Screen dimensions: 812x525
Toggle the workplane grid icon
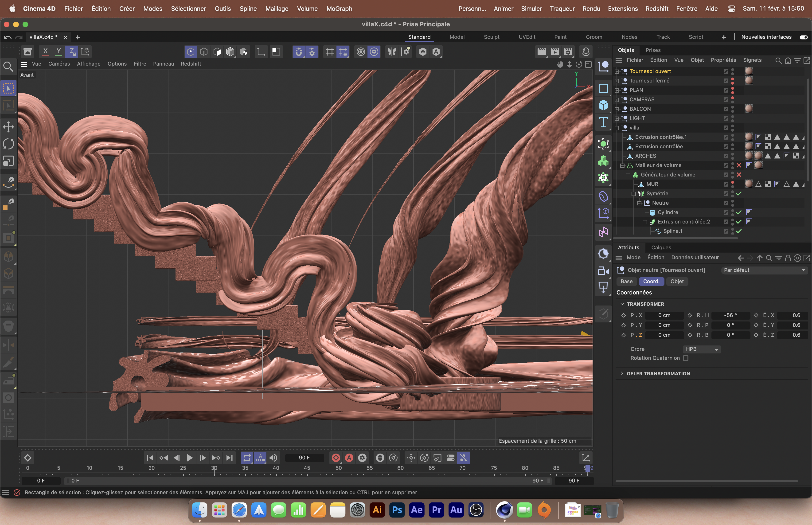tap(329, 51)
